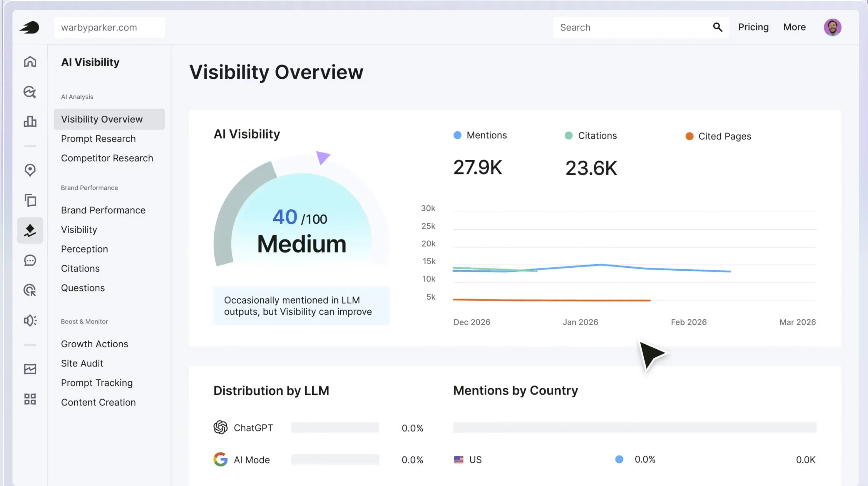Click the "40" score number in the gauge
Image resolution: width=868 pixels, height=486 pixels.
(285, 217)
